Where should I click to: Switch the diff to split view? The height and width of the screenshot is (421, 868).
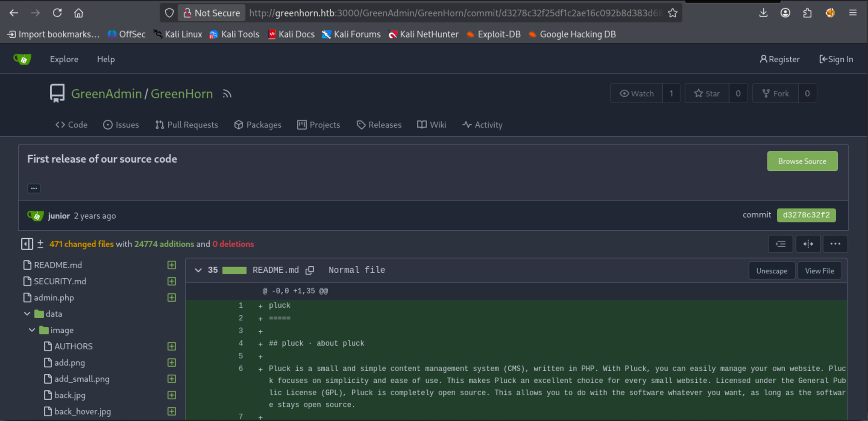click(x=808, y=244)
